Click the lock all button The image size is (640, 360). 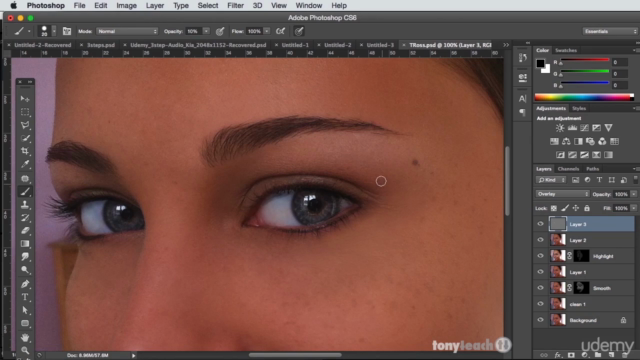587,208
